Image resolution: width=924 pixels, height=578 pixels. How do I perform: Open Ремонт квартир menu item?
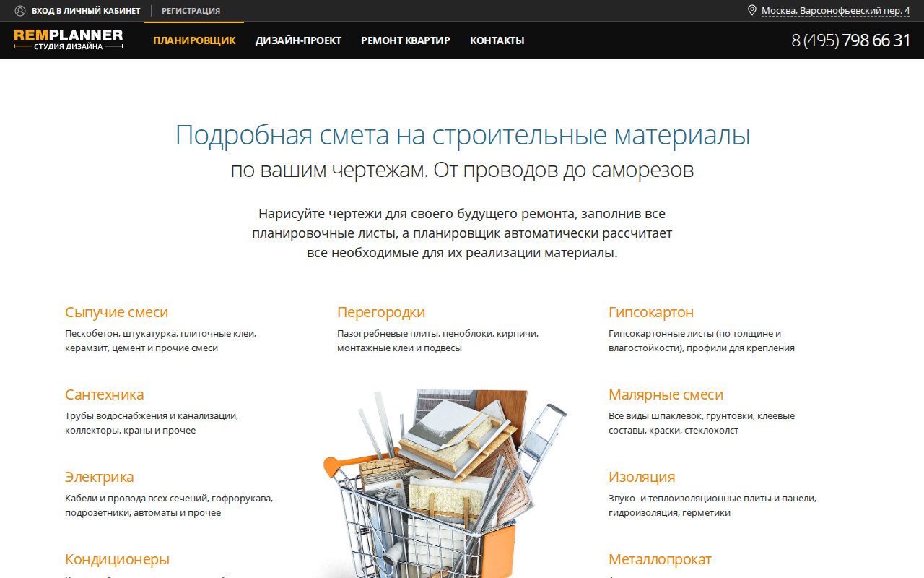tap(406, 40)
